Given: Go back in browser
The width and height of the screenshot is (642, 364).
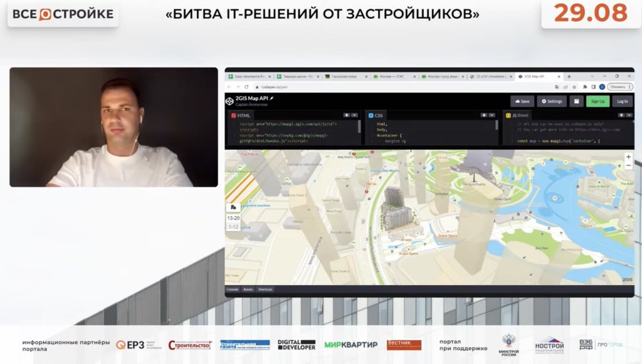Looking at the screenshot, I should (229, 86).
